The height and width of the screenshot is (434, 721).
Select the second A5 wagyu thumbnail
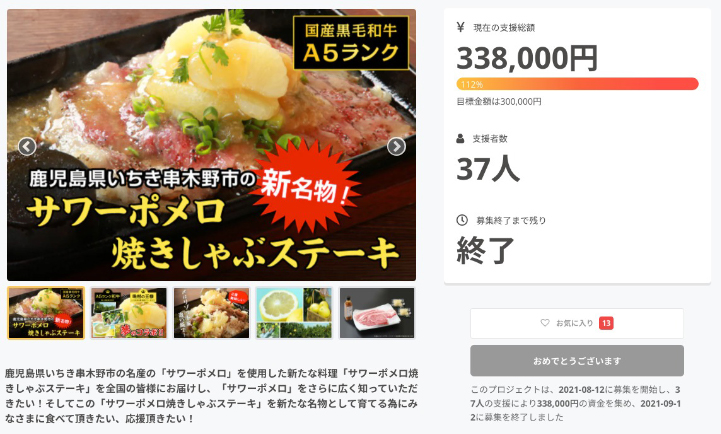(x=129, y=313)
